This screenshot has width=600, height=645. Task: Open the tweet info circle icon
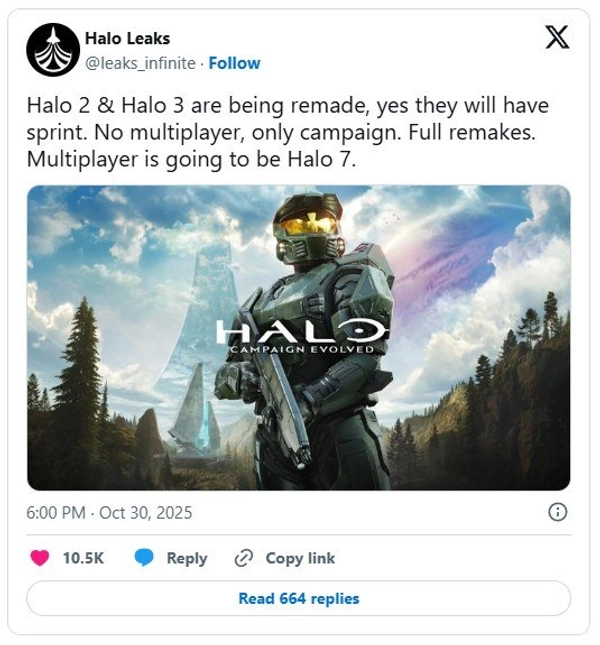coord(558,513)
